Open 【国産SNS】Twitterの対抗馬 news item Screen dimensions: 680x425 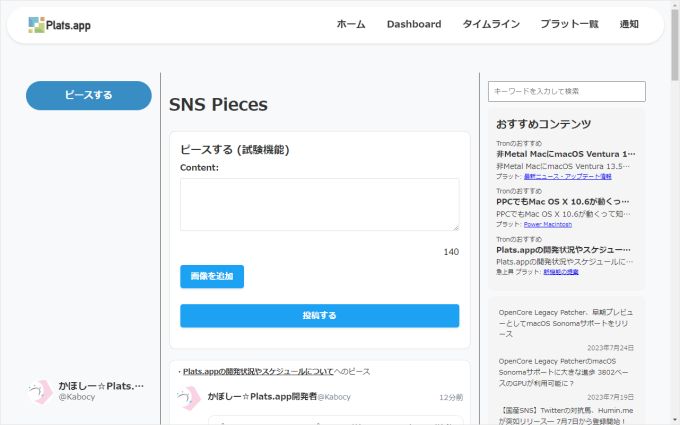(x=566, y=415)
